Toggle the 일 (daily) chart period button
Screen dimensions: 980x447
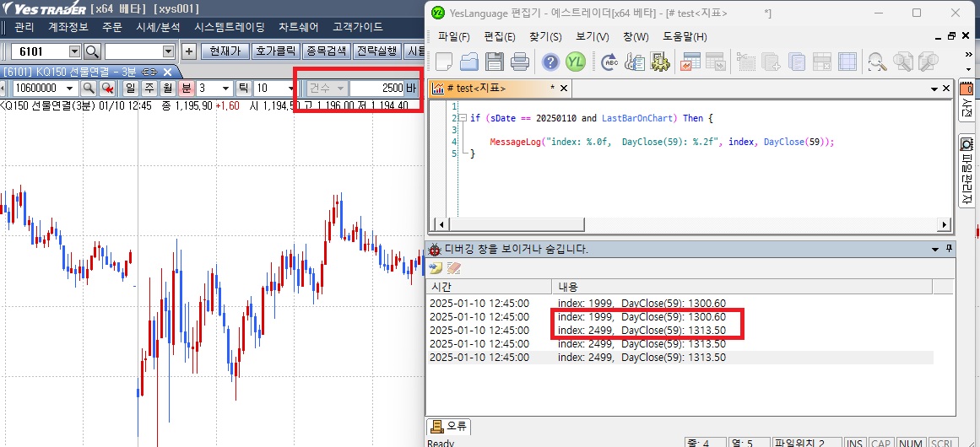pos(131,89)
